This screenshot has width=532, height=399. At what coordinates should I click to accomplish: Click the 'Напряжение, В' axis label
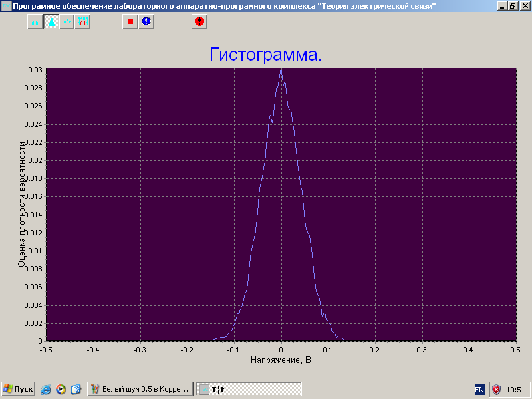coord(281,360)
